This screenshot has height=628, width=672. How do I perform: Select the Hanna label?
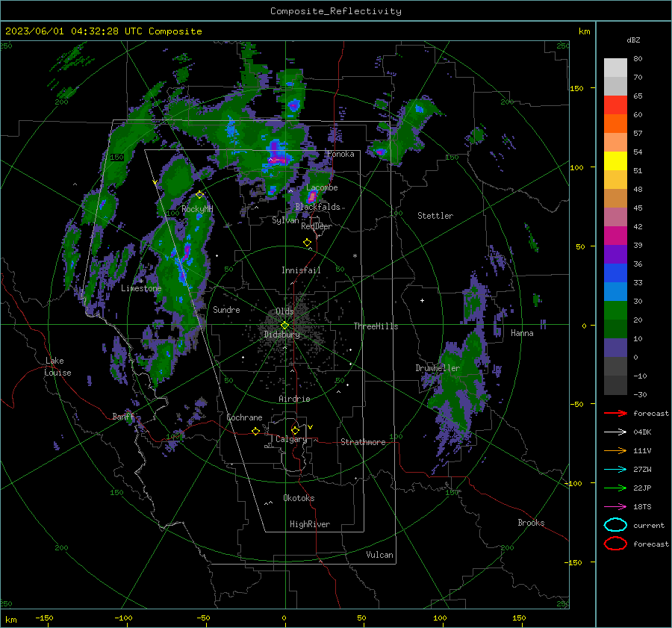pyautogui.click(x=522, y=333)
